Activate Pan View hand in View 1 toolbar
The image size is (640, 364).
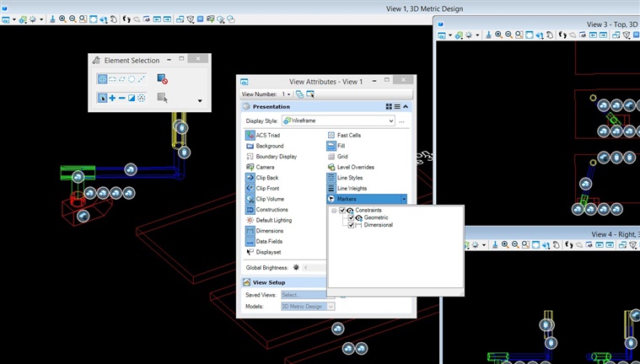114,19
